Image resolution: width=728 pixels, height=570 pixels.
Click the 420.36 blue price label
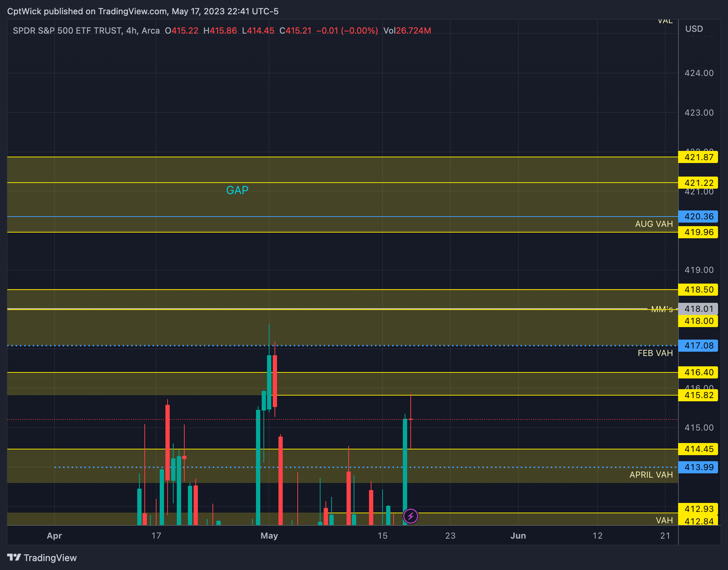click(698, 217)
